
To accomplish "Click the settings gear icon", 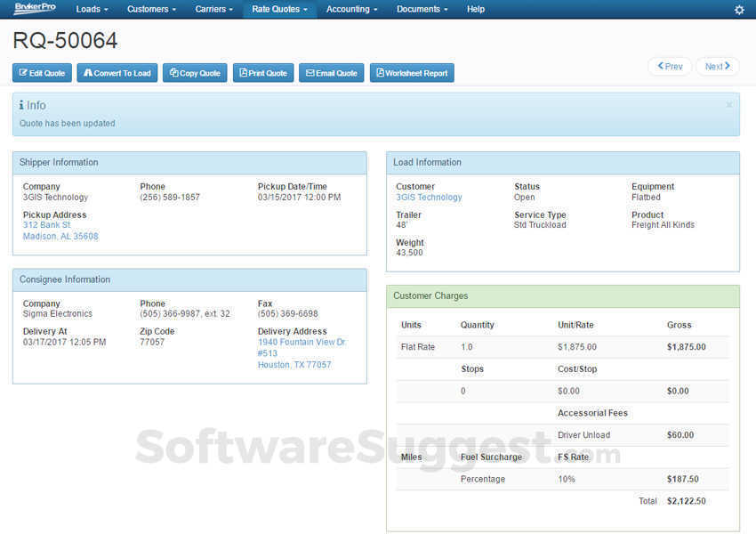I will coord(739,10).
